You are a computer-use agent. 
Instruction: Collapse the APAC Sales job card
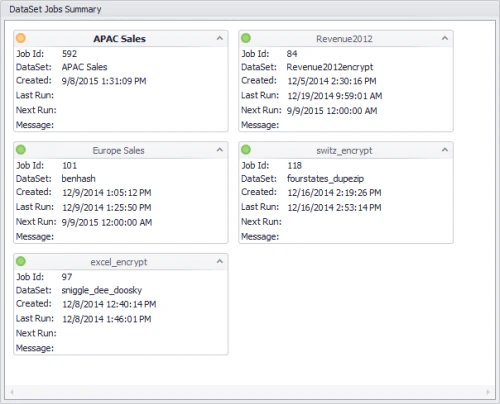coord(220,38)
